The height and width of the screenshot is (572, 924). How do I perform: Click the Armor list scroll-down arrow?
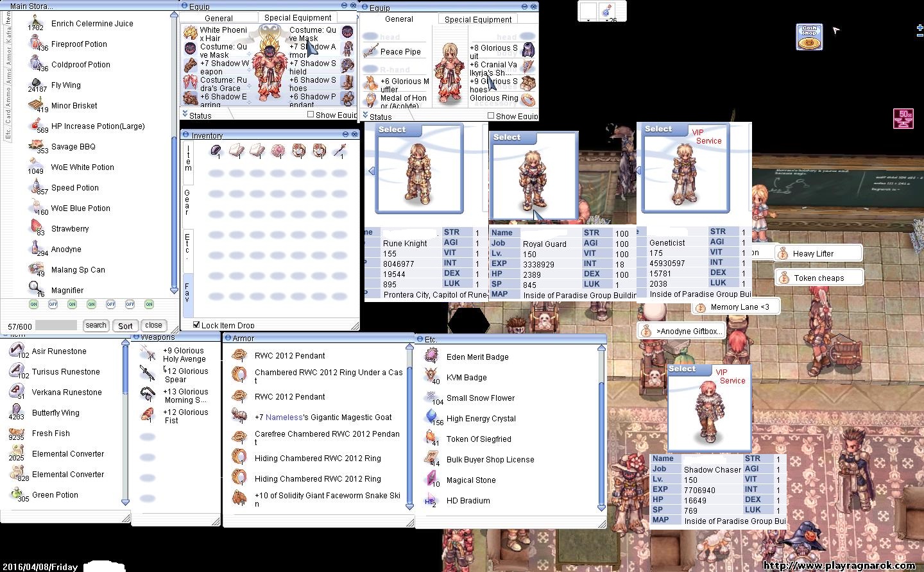(409, 506)
